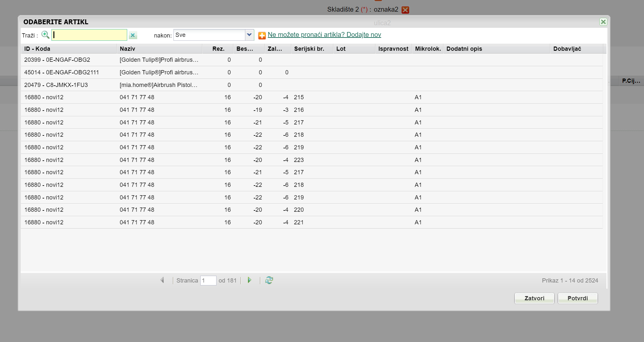Sort by Rez. column header

[x=218, y=49]
